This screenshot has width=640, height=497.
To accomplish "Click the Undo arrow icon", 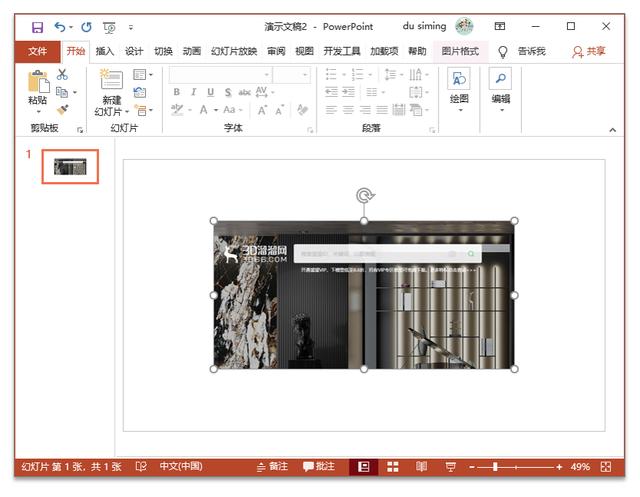I will pos(60,27).
